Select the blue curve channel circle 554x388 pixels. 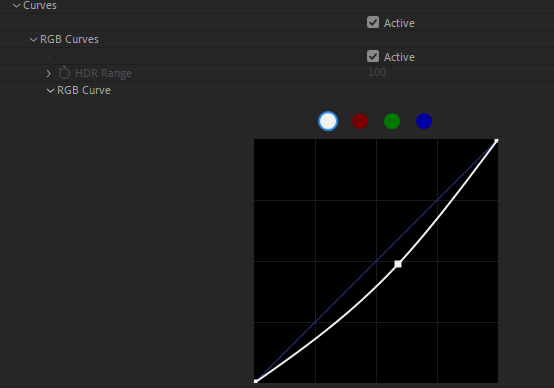click(424, 121)
